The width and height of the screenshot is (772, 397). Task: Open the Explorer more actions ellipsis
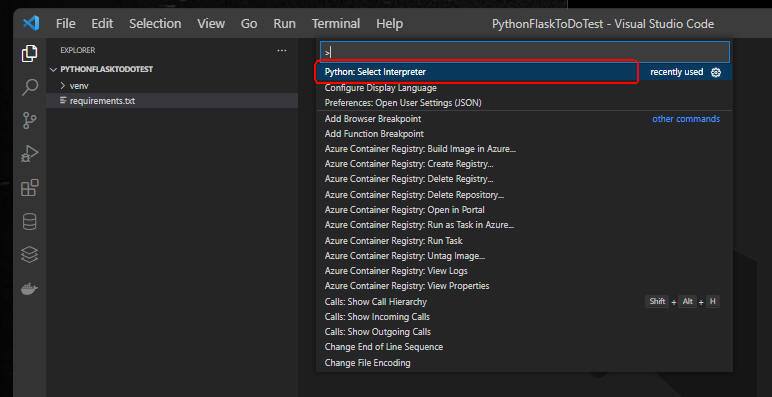click(x=282, y=50)
